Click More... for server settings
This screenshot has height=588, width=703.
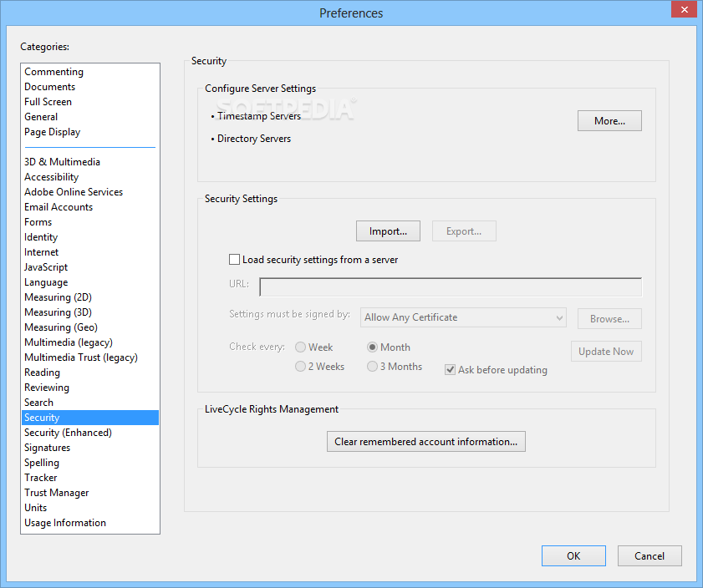coord(609,121)
